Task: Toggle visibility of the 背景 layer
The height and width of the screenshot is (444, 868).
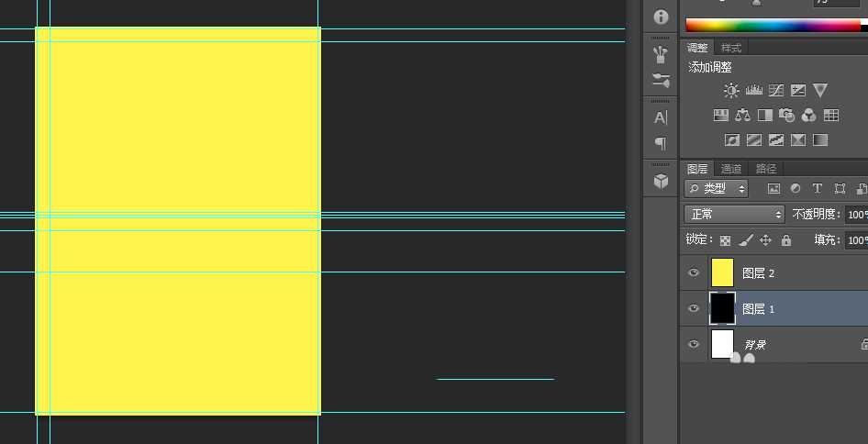Action: (x=694, y=344)
